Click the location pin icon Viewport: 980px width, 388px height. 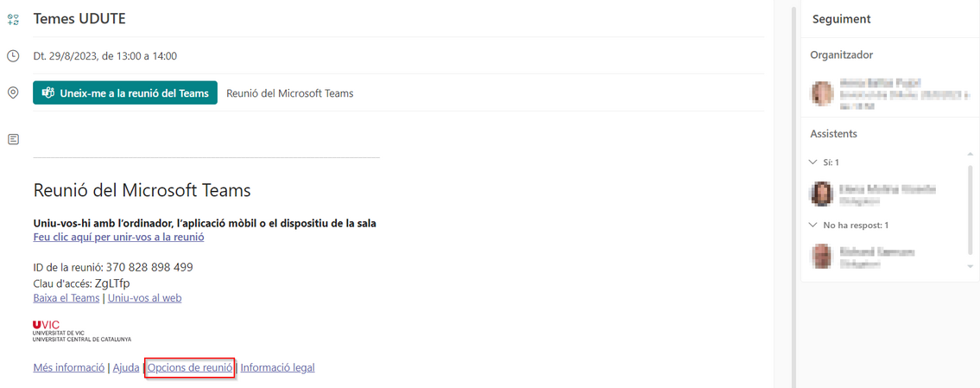[x=12, y=92]
